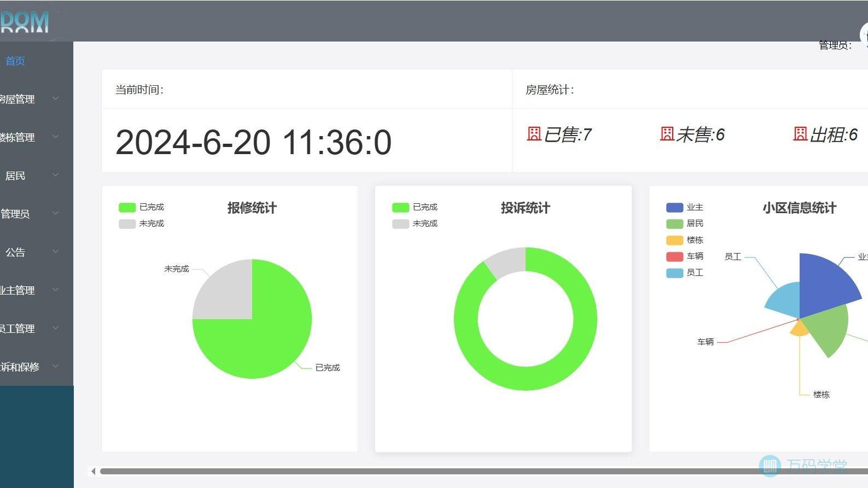Click the building icon beside 未售
The height and width of the screenshot is (488, 868).
click(667, 134)
